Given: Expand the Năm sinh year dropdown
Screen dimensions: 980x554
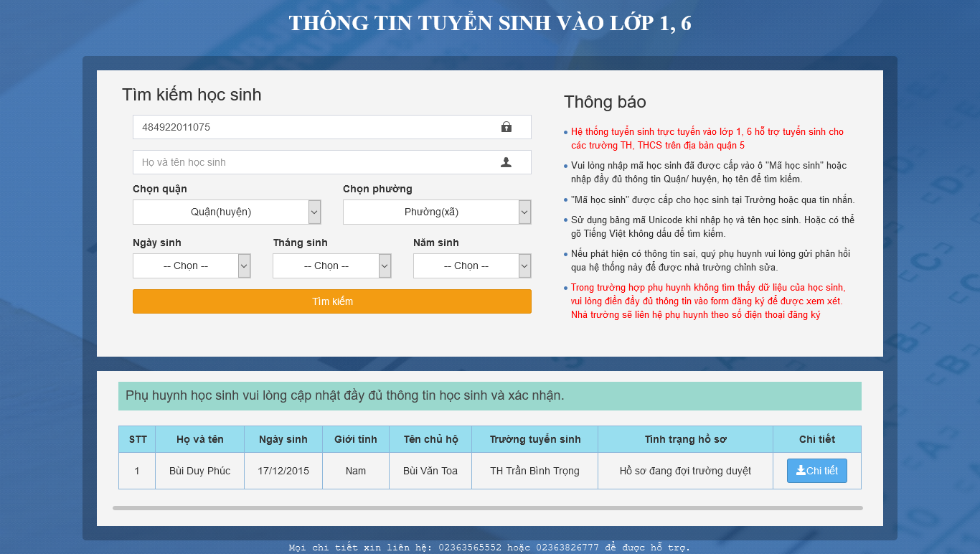Looking at the screenshot, I should tap(472, 266).
